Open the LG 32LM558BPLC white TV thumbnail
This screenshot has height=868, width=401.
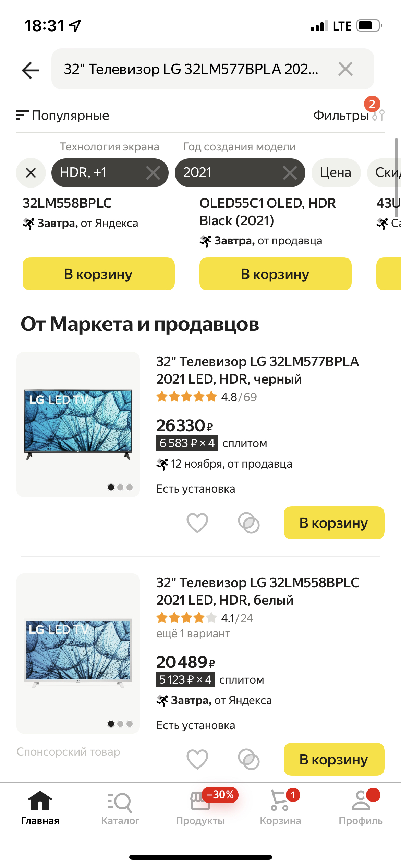click(x=78, y=653)
